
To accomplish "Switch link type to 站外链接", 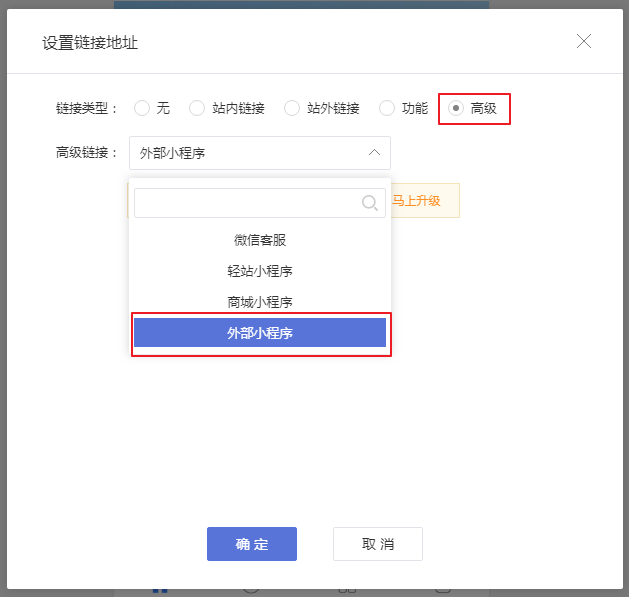I will [292, 108].
